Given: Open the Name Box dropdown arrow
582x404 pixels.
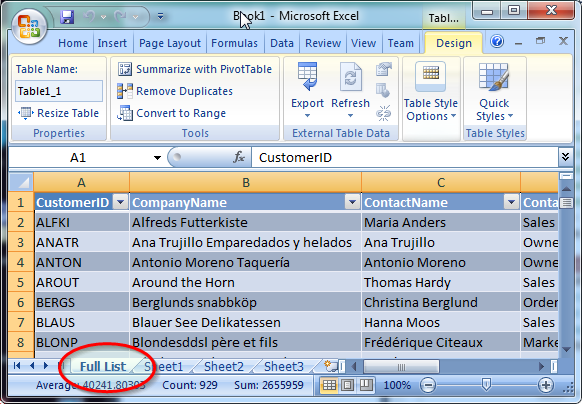Looking at the screenshot, I should click(x=157, y=158).
